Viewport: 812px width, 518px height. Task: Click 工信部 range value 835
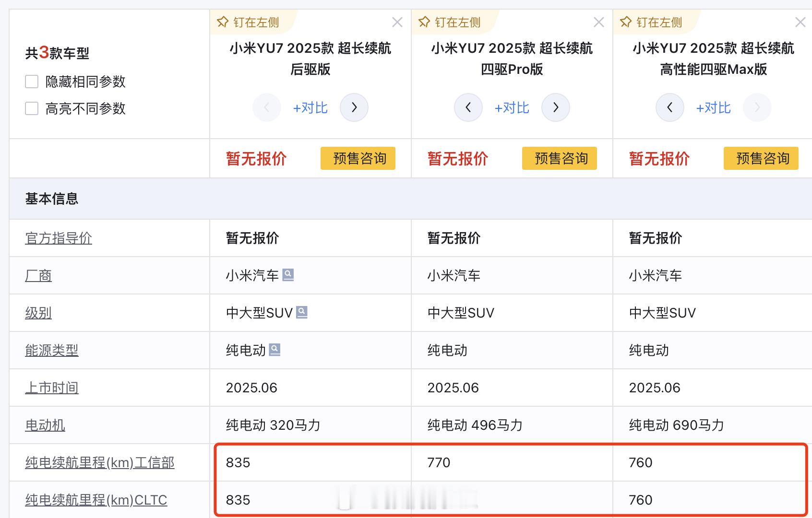pyautogui.click(x=238, y=462)
